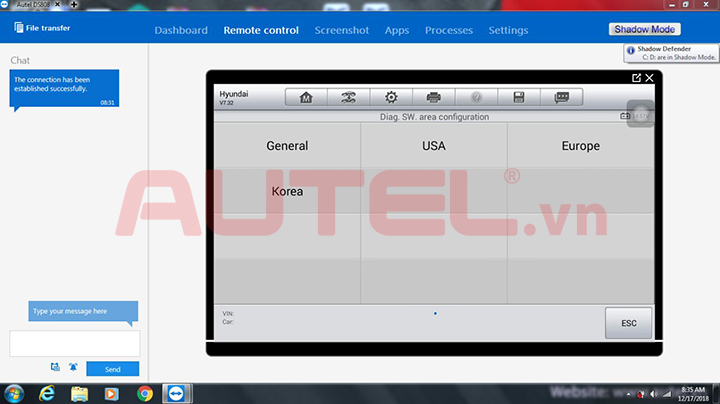Open the data logging message icon
Image resolution: width=720 pixels, height=404 pixels.
click(562, 97)
